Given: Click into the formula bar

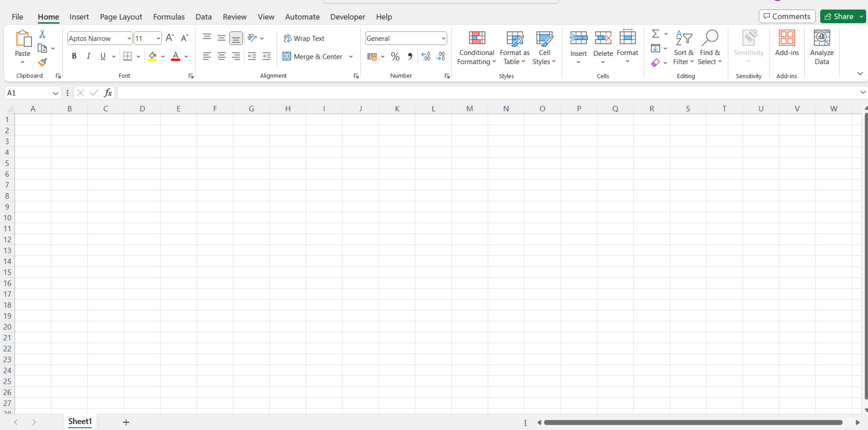Looking at the screenshot, I should click(x=488, y=93).
